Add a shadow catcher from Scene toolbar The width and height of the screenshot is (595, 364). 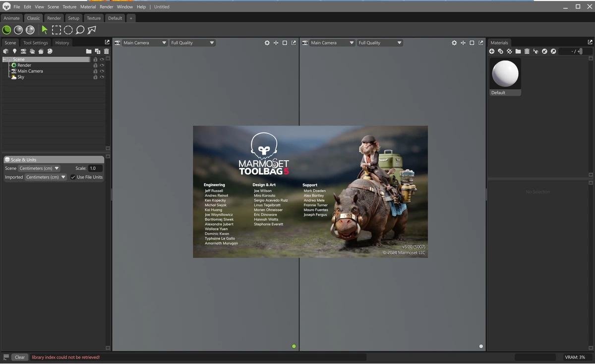pyautogui.click(x=41, y=51)
